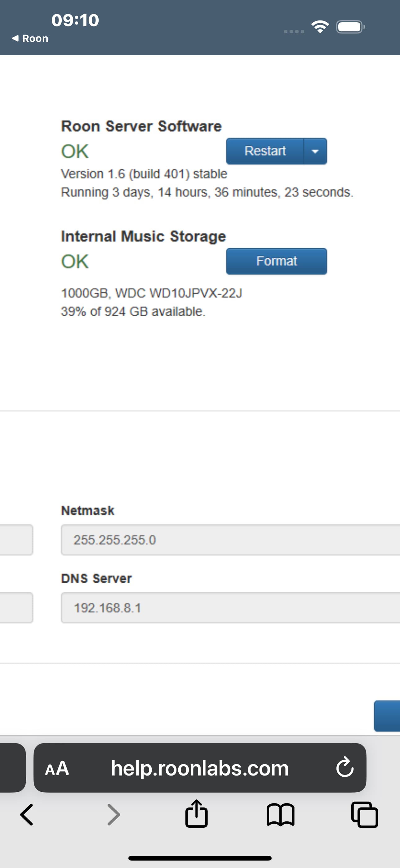400x868 pixels.
Task: Switch to the adjacent tab's address bar
Action: (x=12, y=768)
